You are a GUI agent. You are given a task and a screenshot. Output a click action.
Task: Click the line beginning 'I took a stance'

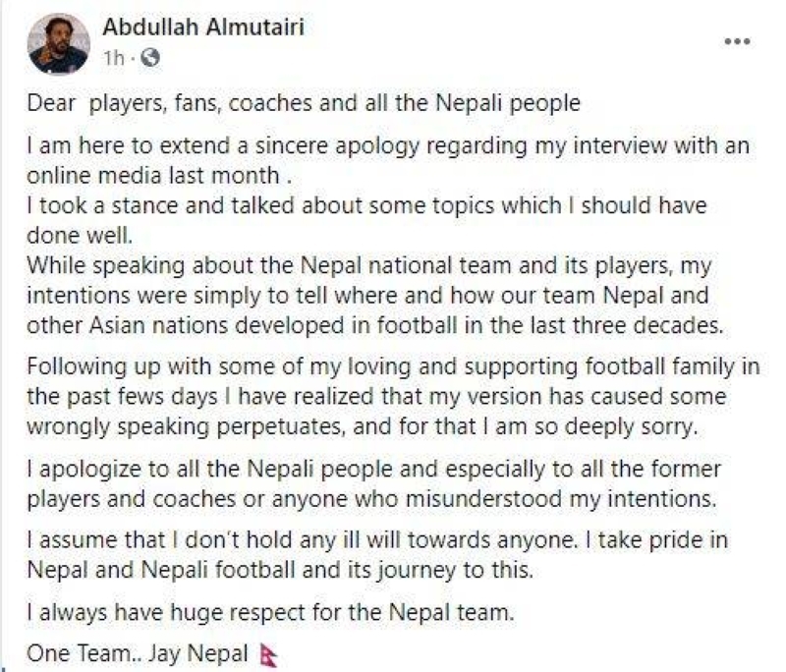(x=366, y=206)
